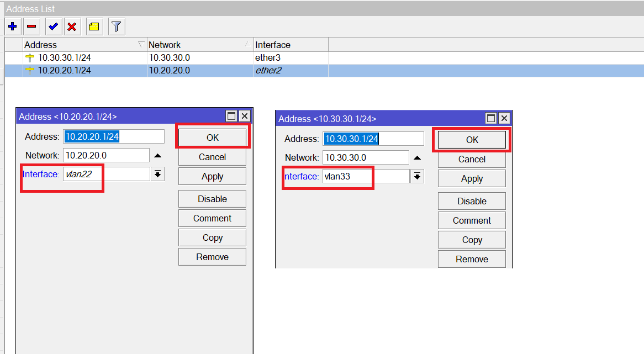
Task: Maximize the Address 10.20.20.1/24 dialog
Action: [231, 116]
